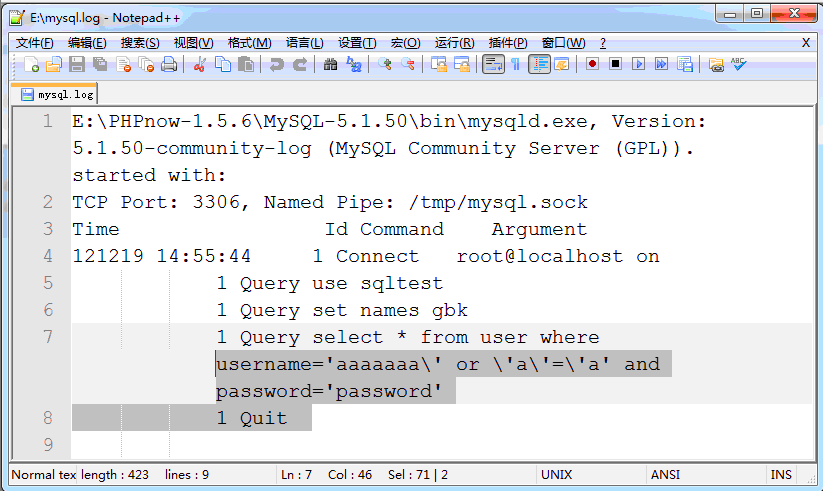Undo last action using toolbar arrow
The height and width of the screenshot is (491, 823).
(276, 65)
